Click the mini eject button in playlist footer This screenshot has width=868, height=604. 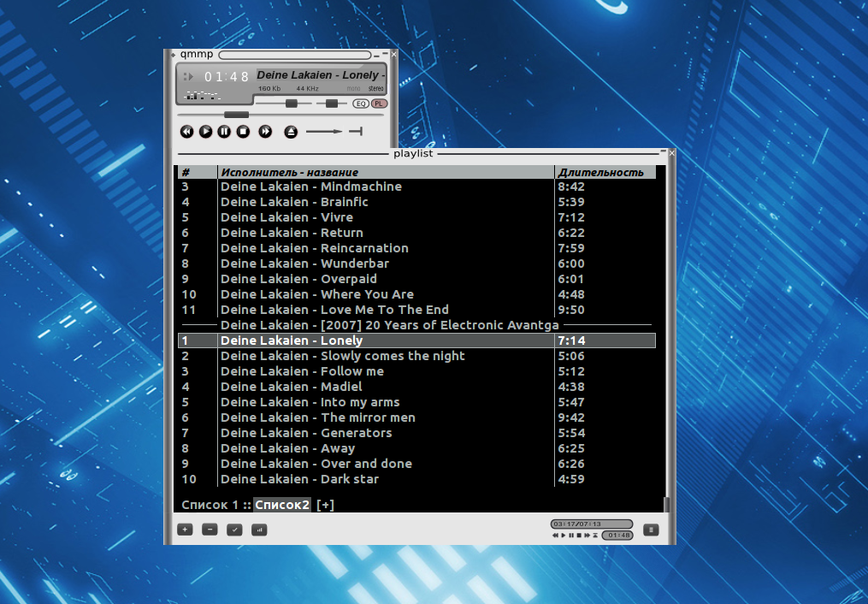tap(595, 536)
